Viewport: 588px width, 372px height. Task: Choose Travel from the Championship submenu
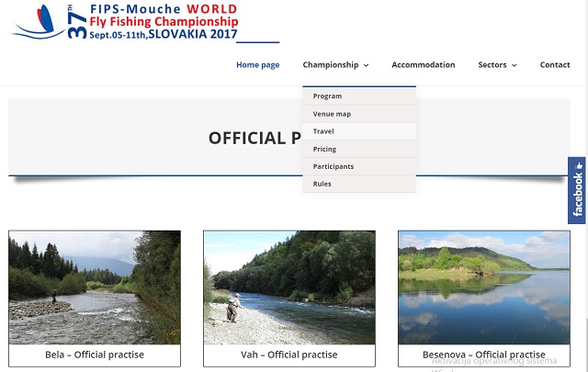pos(323,131)
